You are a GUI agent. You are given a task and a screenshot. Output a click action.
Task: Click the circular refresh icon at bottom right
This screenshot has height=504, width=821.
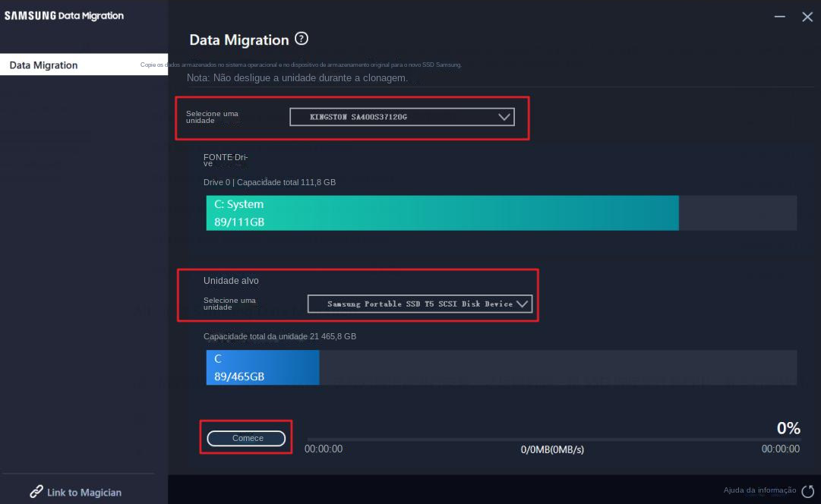click(x=807, y=491)
